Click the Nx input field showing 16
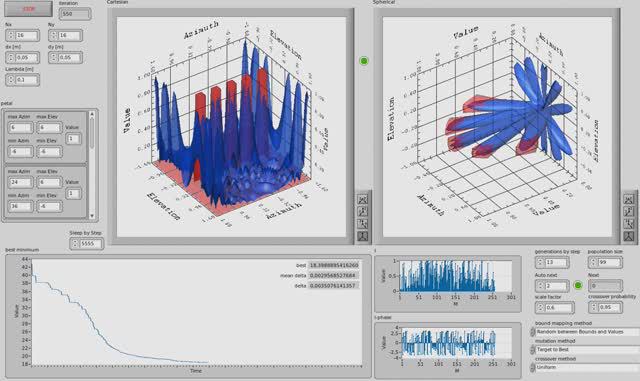Screen dimensions: 640x381 [x=27, y=36]
